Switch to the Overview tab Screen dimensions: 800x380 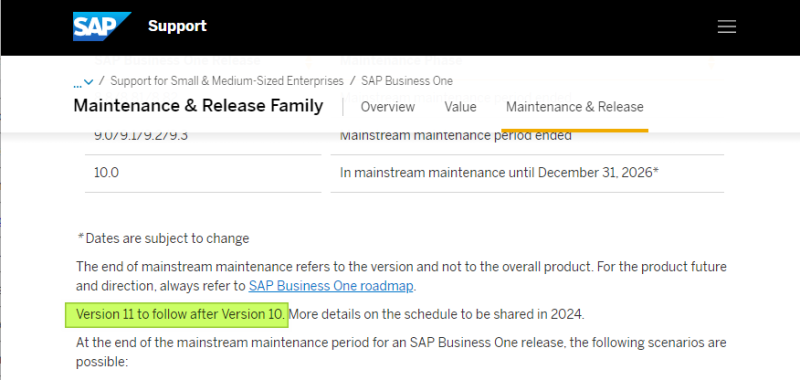388,107
